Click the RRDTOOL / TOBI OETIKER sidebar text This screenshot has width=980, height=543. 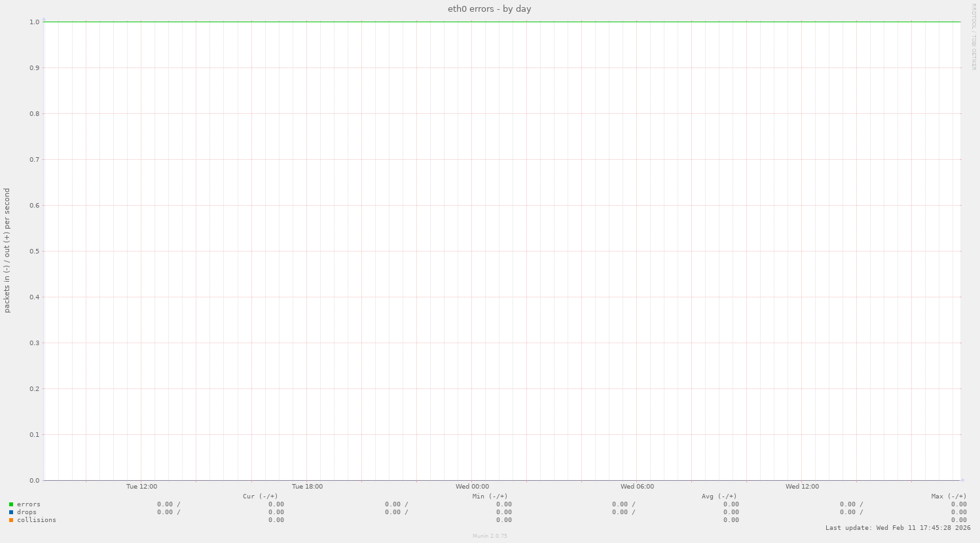[x=975, y=36]
